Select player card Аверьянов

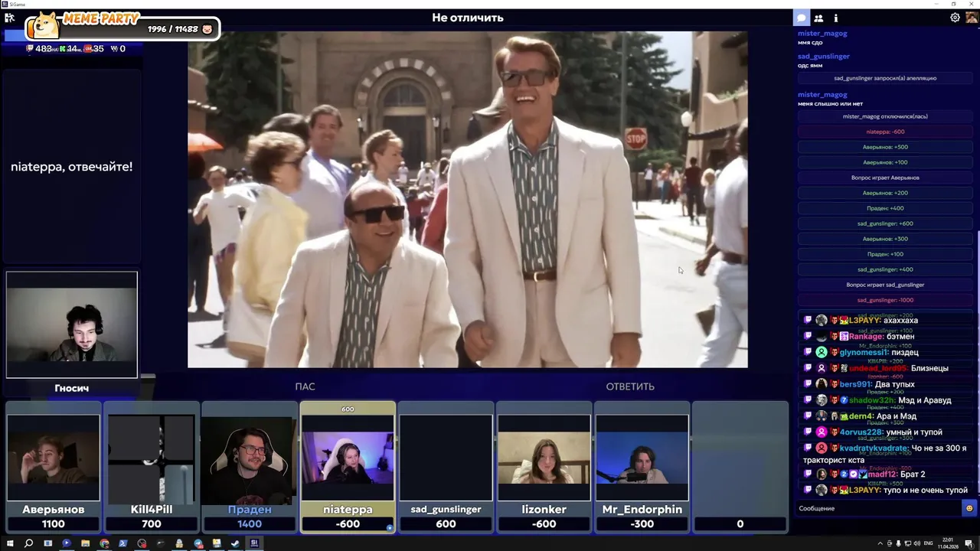(x=54, y=467)
